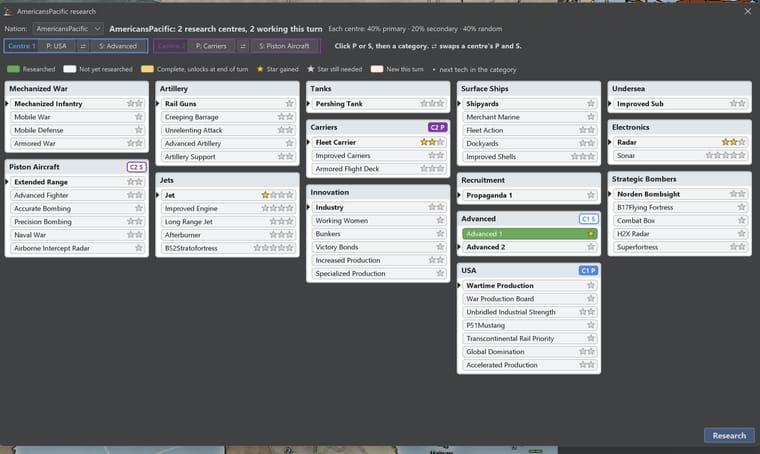This screenshot has height=454, width=760.
Task: Click stars on Fleet Carrier row
Action: (x=432, y=142)
